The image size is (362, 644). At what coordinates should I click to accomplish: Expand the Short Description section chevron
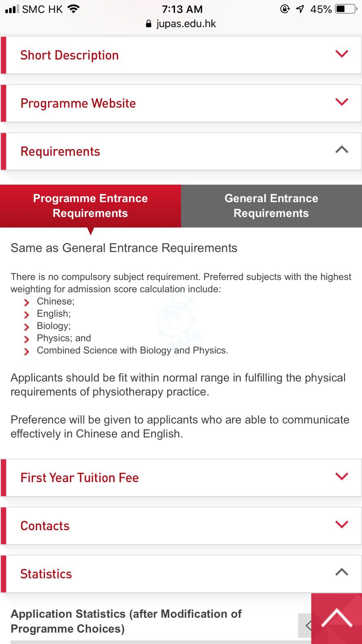[341, 54]
